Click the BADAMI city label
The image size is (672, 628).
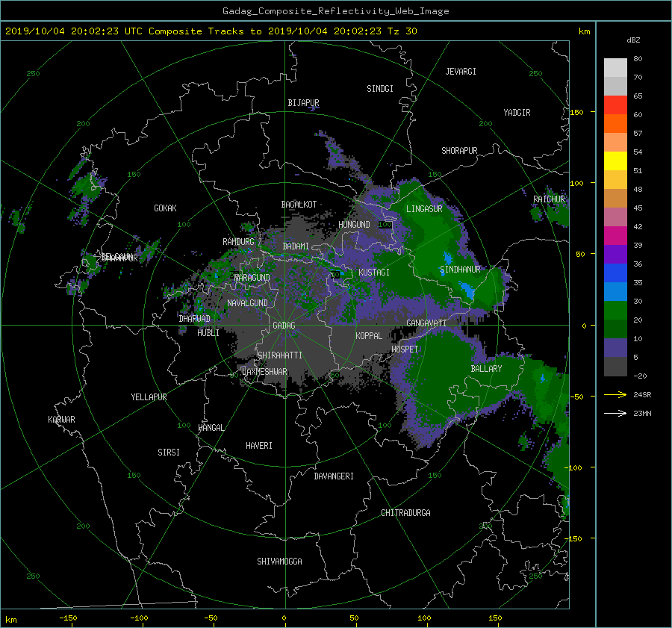click(x=296, y=246)
